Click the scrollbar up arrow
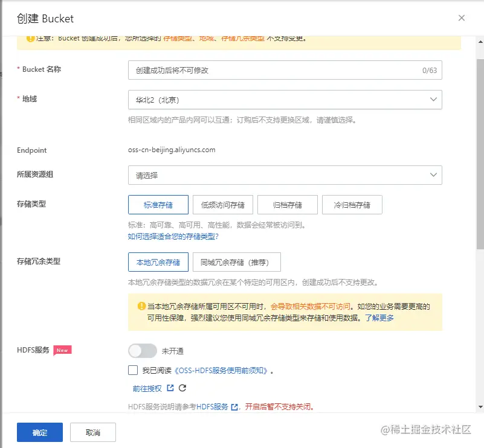The width and height of the screenshot is (484, 448). coord(480,42)
